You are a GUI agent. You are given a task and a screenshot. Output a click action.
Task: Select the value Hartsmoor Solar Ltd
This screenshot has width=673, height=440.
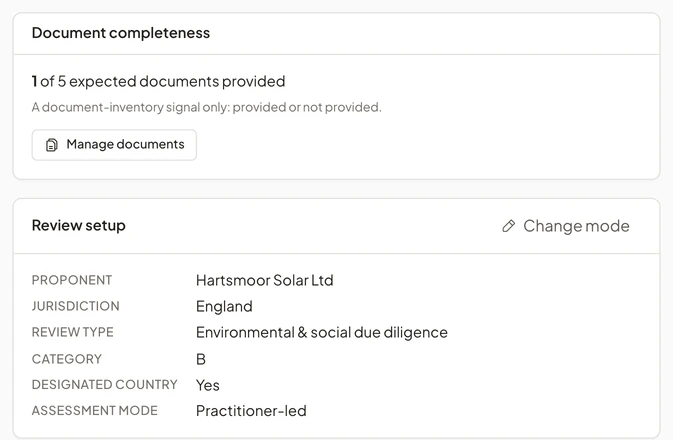[264, 281]
